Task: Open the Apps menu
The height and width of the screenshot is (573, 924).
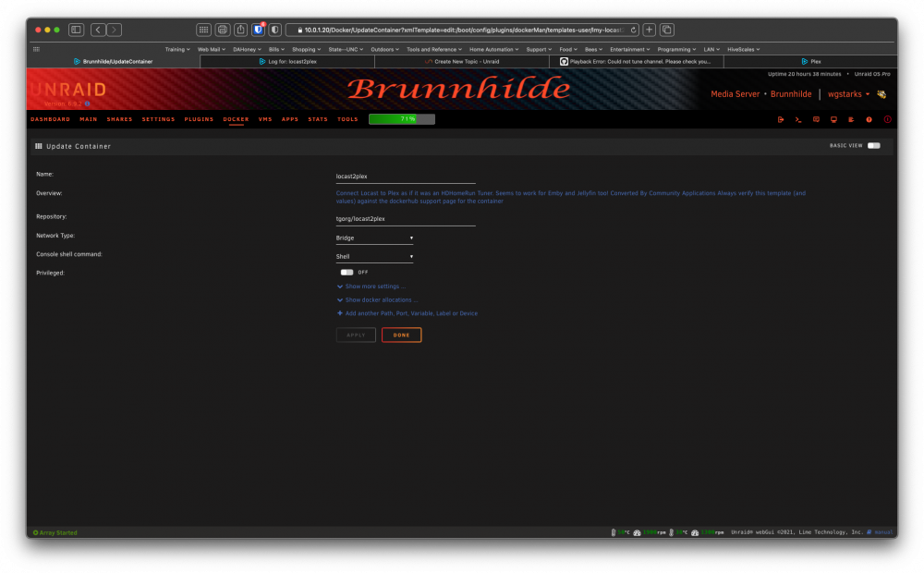Action: (x=290, y=119)
